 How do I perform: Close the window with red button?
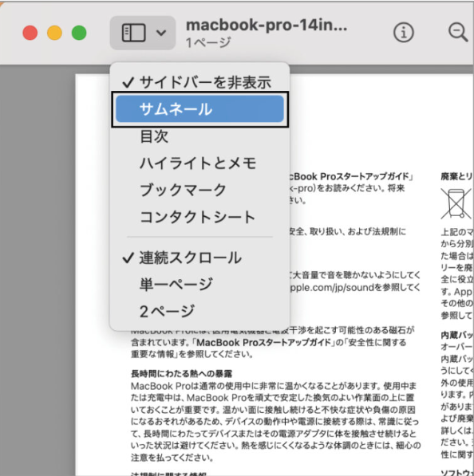tap(30, 33)
